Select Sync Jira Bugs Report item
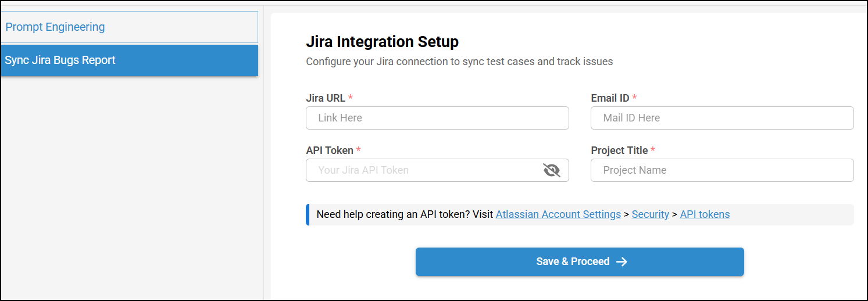Image resolution: width=868 pixels, height=301 pixels. click(60, 60)
